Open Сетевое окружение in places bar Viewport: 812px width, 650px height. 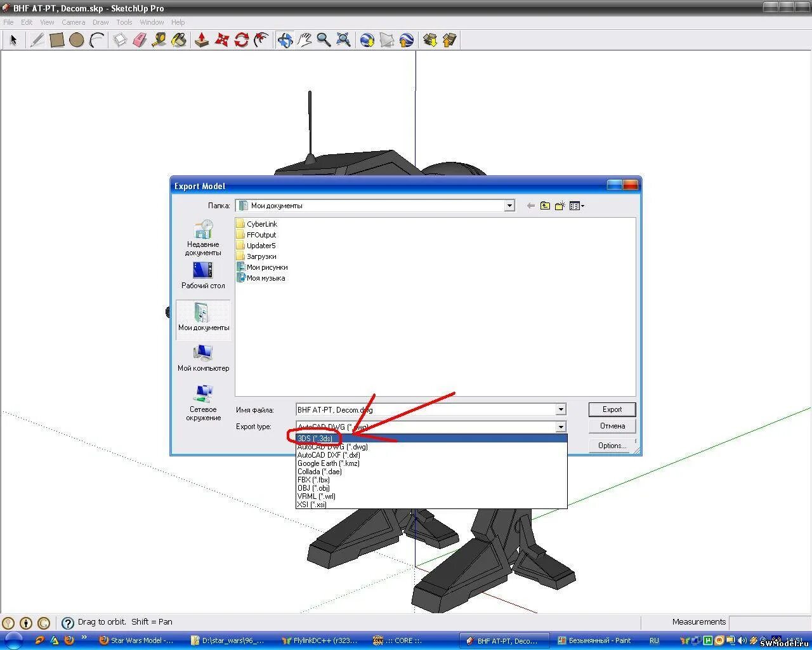pyautogui.click(x=203, y=402)
